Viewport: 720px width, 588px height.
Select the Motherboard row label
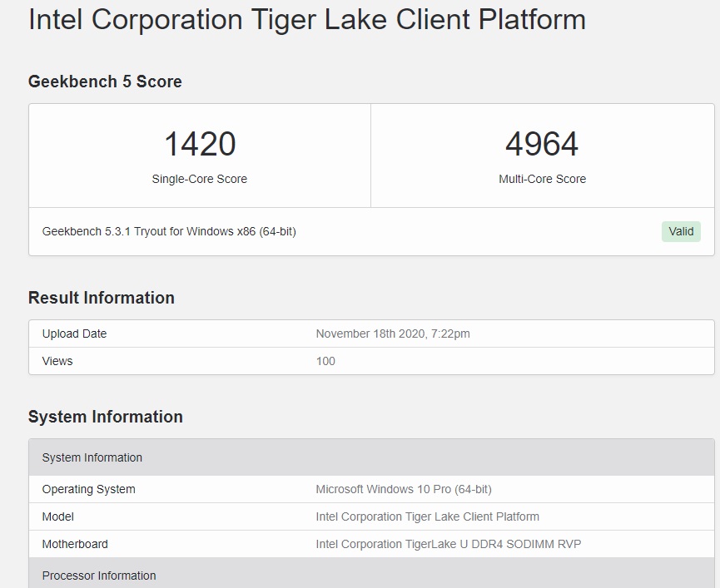[75, 544]
